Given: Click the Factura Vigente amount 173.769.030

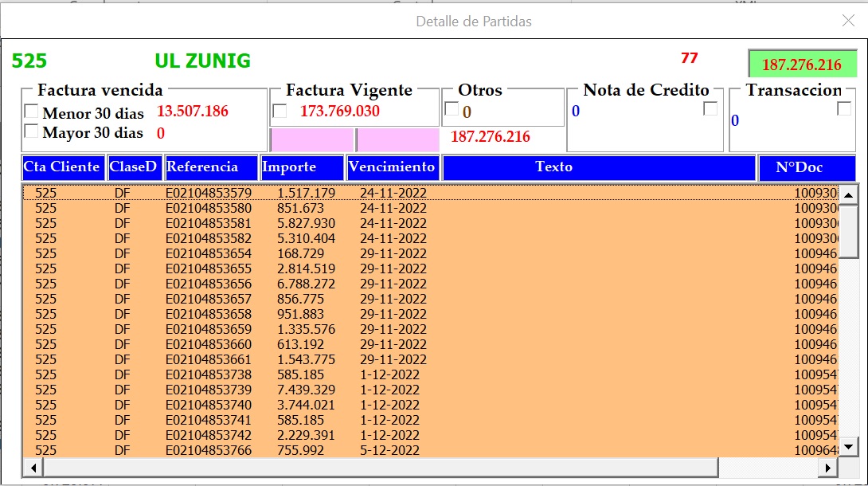Looking at the screenshot, I should pos(340,111).
